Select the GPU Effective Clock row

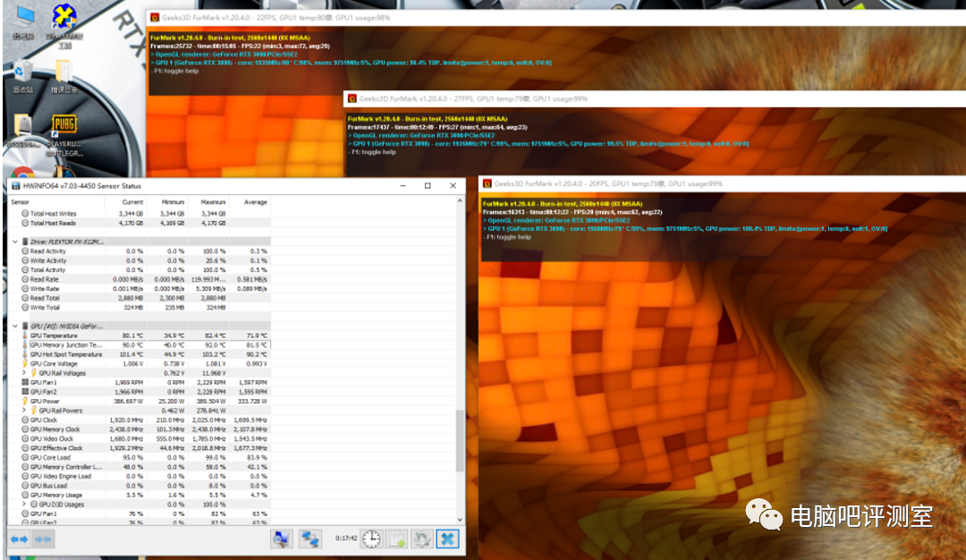(140, 448)
